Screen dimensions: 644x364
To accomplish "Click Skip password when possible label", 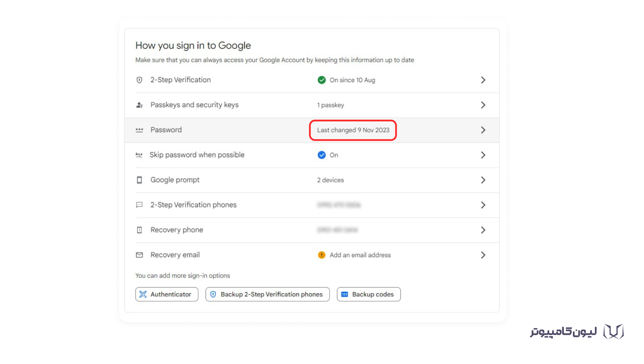I will tap(197, 154).
